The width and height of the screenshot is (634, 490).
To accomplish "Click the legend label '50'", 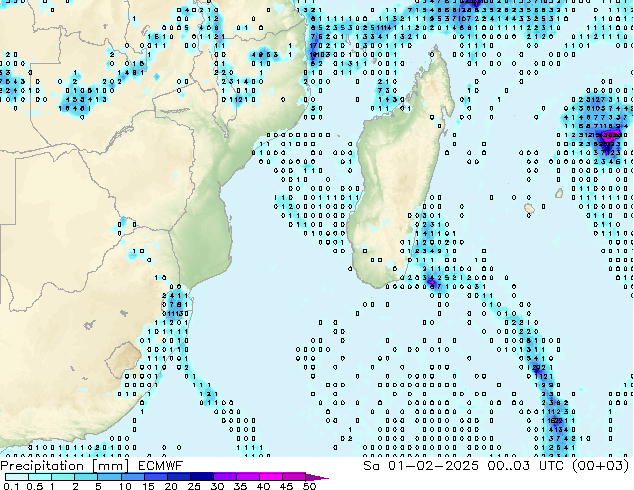I will [310, 486].
